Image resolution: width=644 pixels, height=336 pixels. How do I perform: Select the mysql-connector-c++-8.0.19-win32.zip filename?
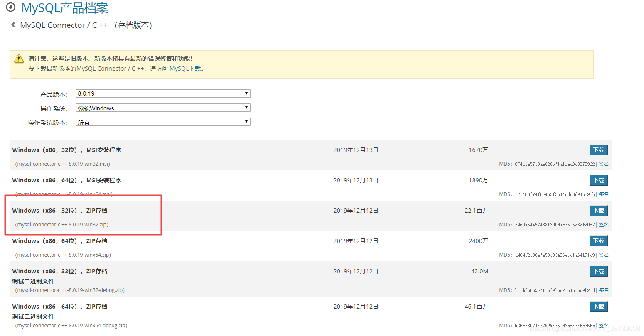pyautogui.click(x=62, y=225)
